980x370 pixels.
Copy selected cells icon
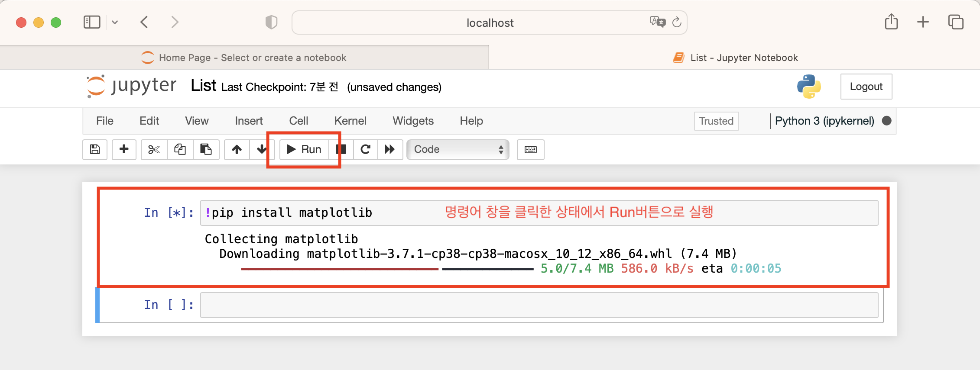click(180, 149)
